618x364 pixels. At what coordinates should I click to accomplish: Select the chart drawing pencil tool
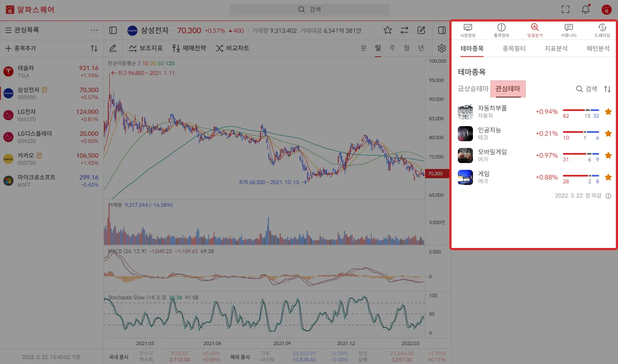[x=113, y=48]
